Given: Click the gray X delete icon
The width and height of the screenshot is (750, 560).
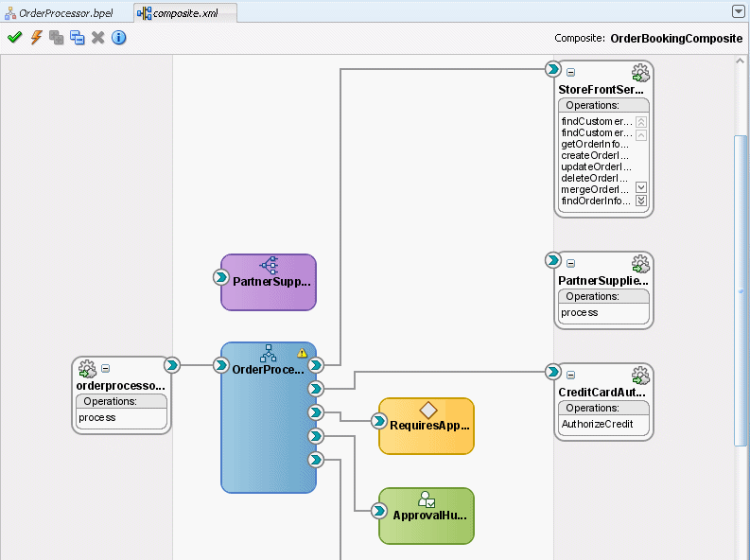Looking at the screenshot, I should point(97,37).
